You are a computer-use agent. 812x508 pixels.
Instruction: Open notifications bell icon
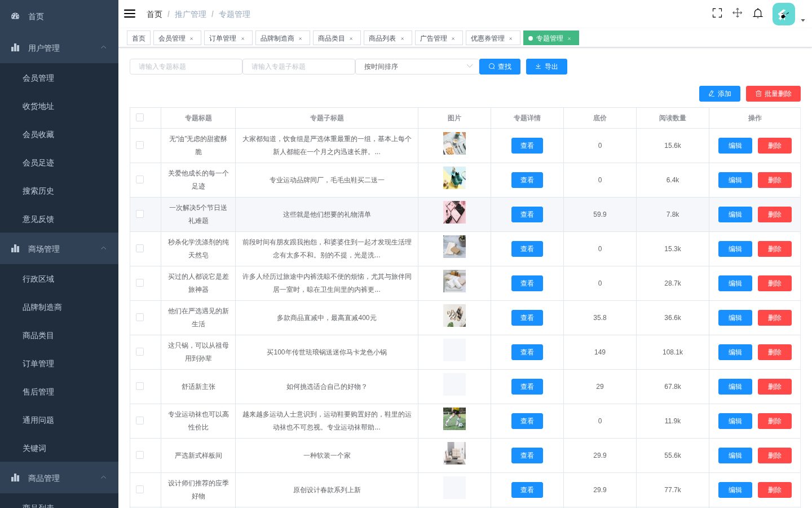758,13
